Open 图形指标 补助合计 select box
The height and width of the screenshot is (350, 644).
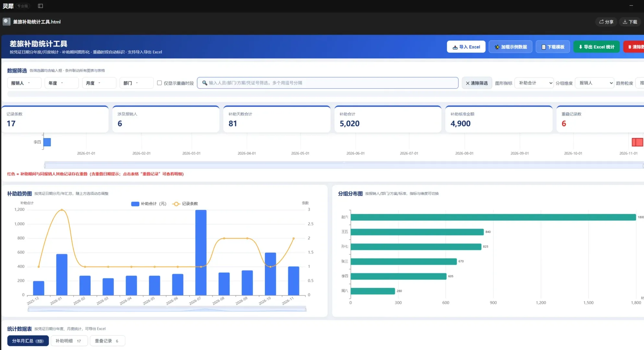tap(534, 83)
